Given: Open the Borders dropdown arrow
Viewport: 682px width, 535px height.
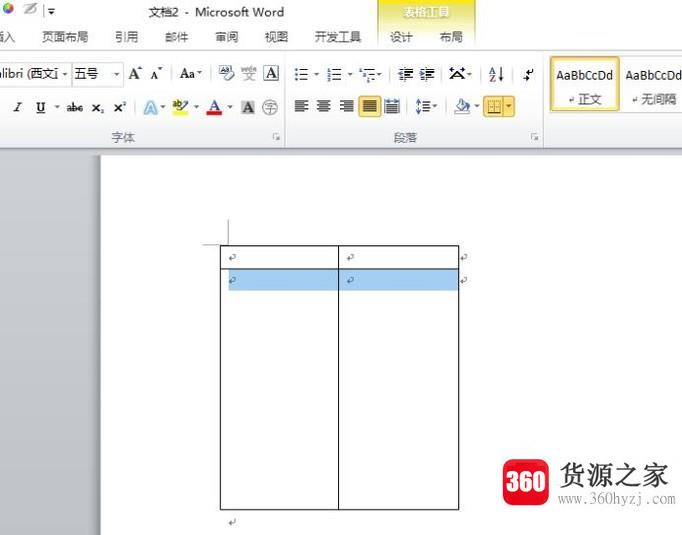Looking at the screenshot, I should pyautogui.click(x=509, y=106).
